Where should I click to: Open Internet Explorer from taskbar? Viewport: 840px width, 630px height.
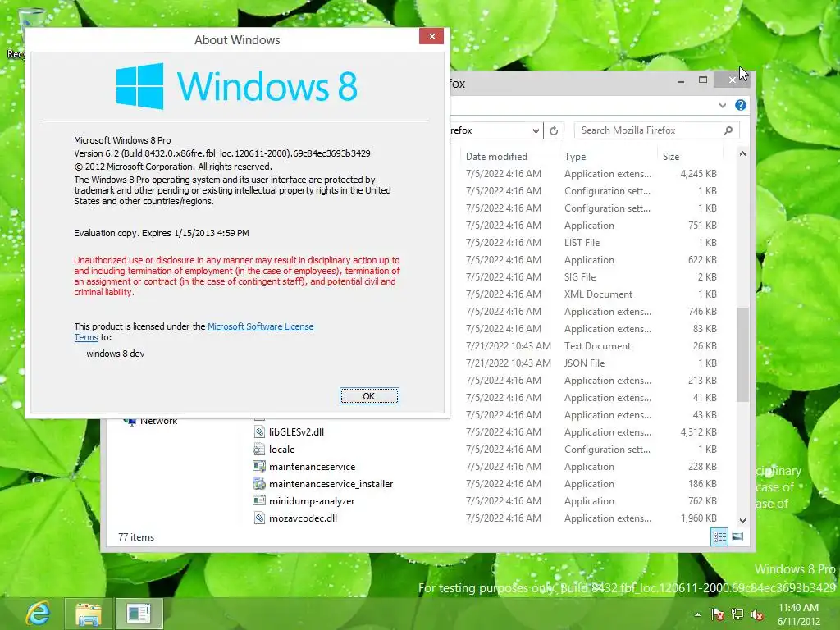click(x=38, y=614)
